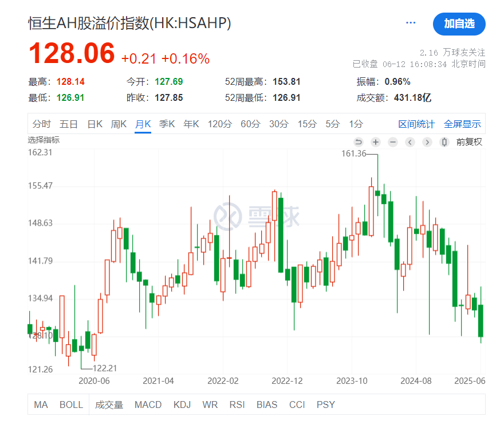Image resolution: width=504 pixels, height=424 pixels.
Task: Show the 120分 interval chart
Action: (219, 124)
